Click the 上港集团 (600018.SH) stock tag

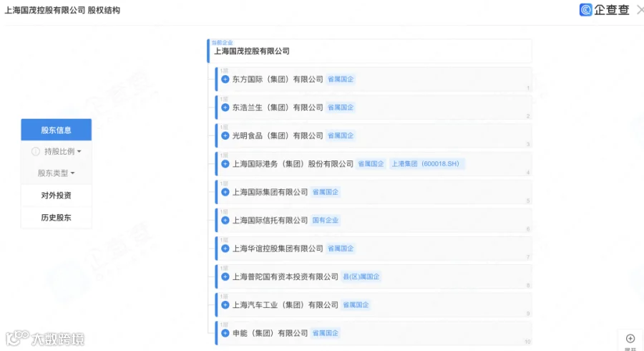click(x=426, y=163)
